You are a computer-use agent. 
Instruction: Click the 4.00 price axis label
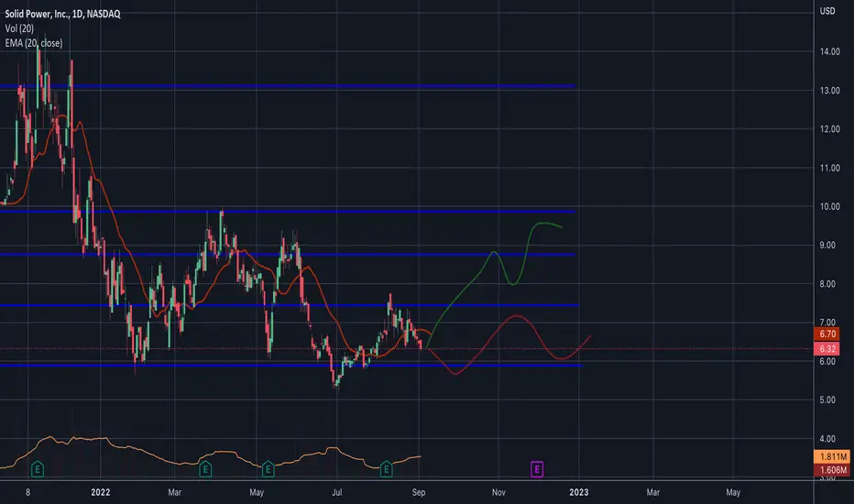pyautogui.click(x=827, y=439)
